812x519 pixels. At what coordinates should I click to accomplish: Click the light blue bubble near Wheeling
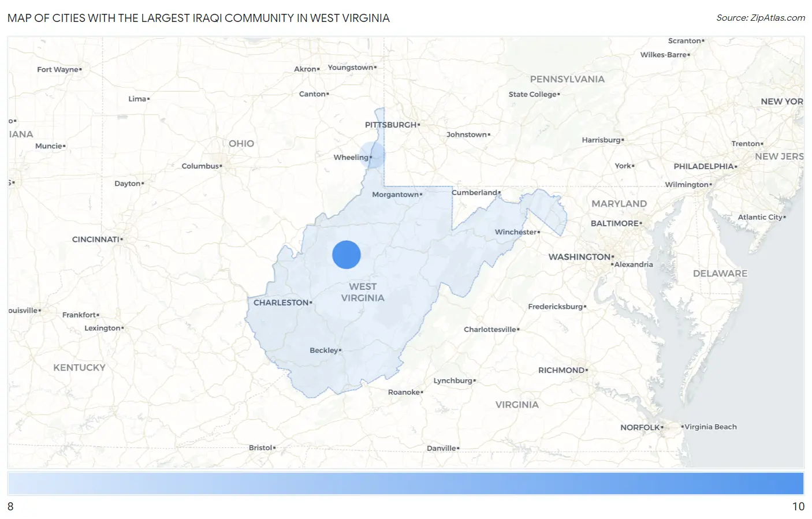373,156
